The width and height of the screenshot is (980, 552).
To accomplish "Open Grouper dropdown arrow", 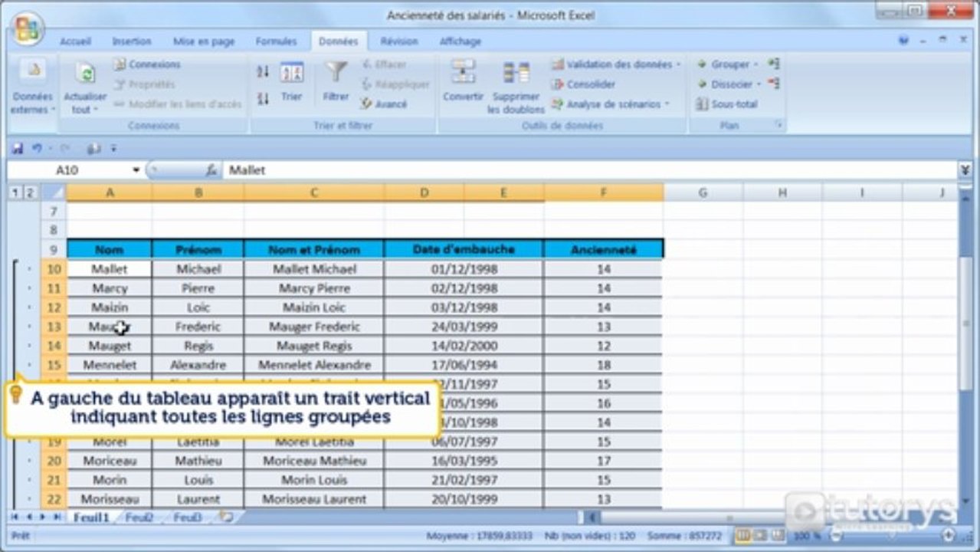I will point(755,64).
